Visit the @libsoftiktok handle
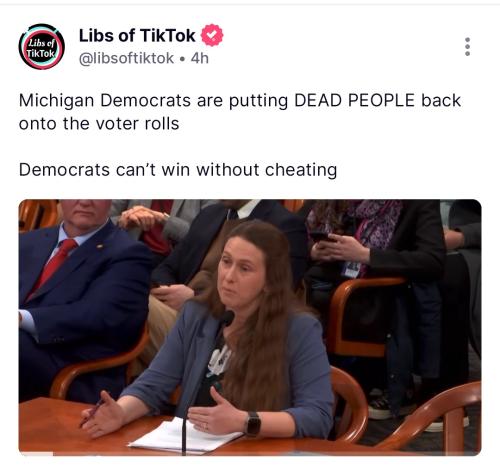The image size is (500, 472). tap(126, 58)
